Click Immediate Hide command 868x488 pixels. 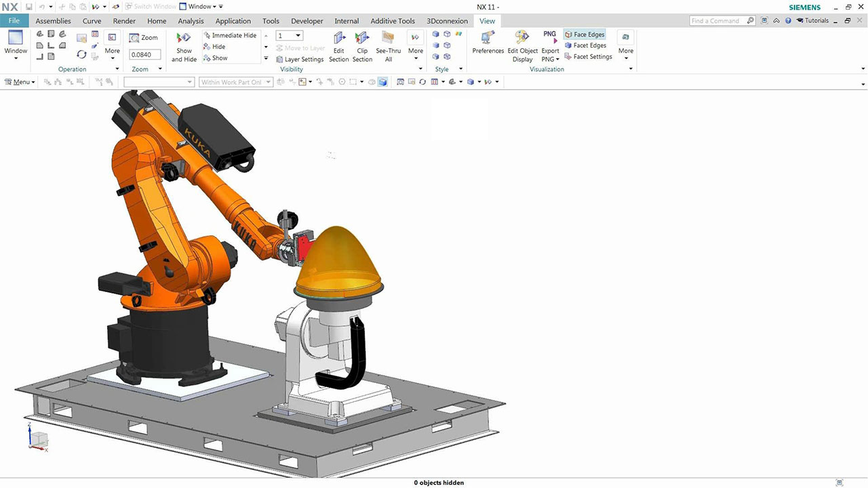point(230,35)
